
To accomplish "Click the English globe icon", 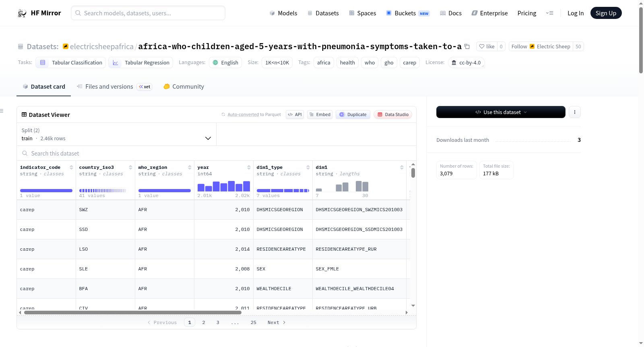I will 215,62.
